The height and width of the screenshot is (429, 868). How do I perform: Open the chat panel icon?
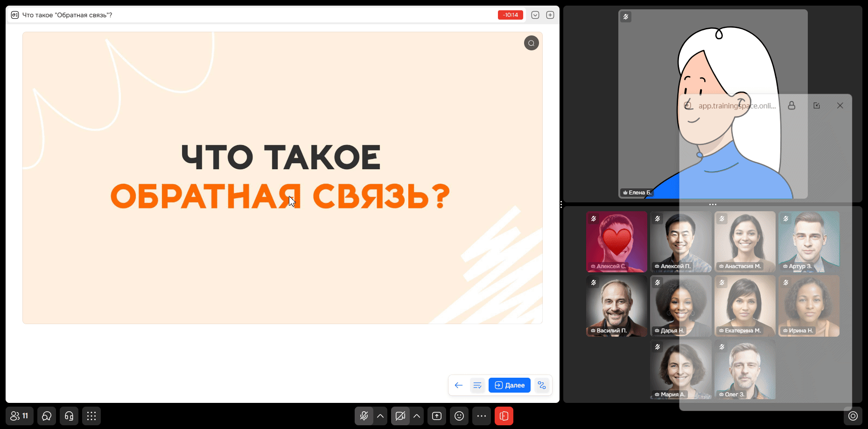click(47, 416)
